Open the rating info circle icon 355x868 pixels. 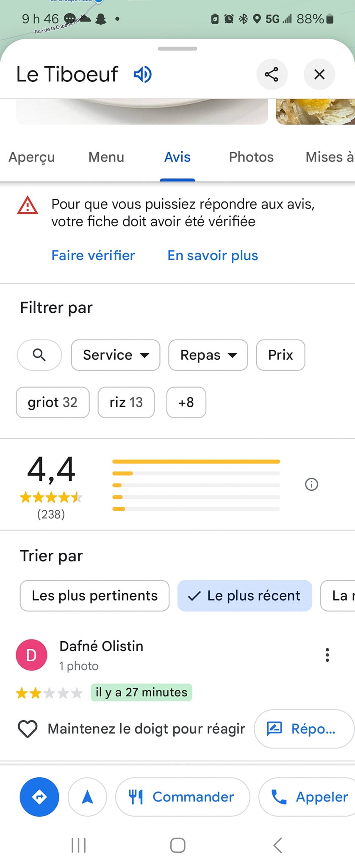[311, 484]
